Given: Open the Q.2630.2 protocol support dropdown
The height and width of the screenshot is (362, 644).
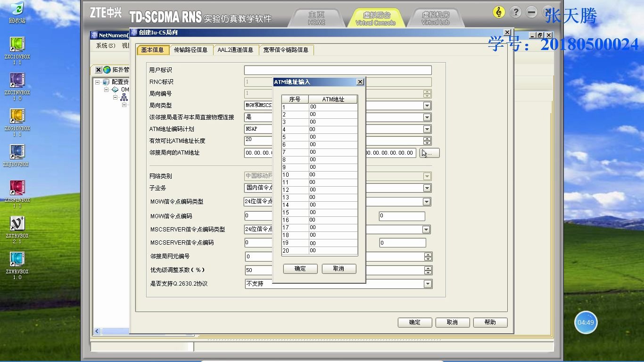Looking at the screenshot, I should point(428,284).
